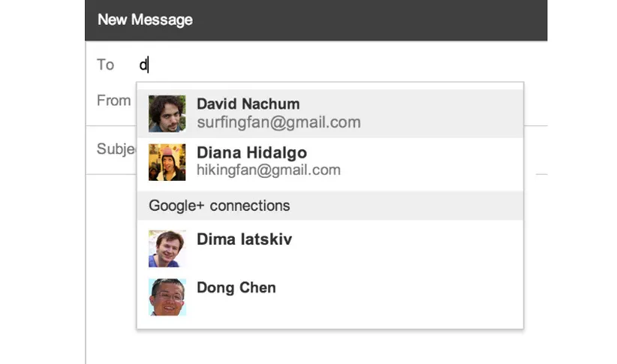Click the partially hidden Subject label
The height and width of the screenshot is (364, 617).
(116, 149)
